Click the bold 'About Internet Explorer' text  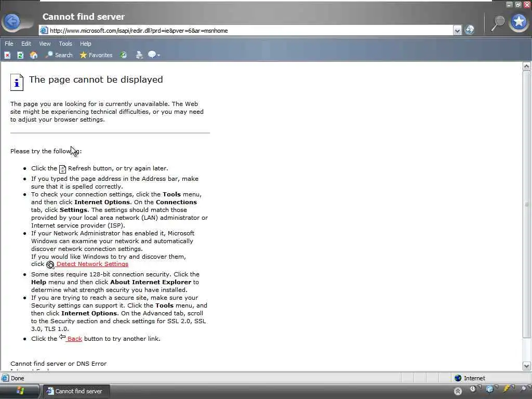coord(151,282)
